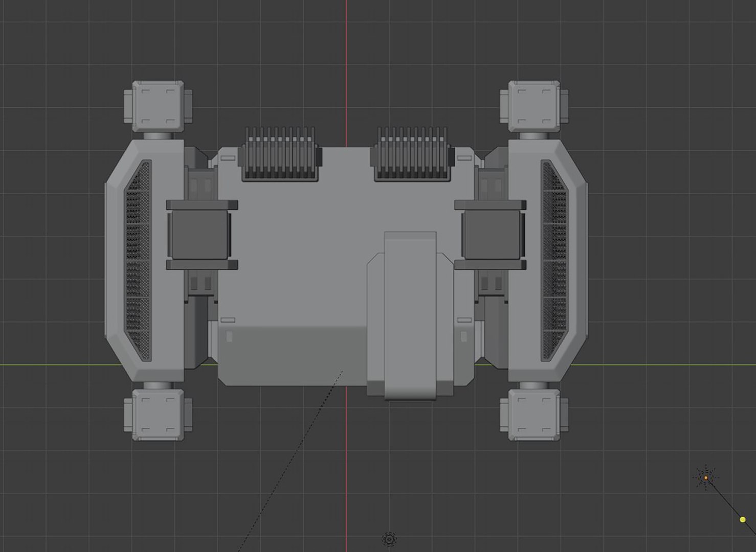
Task: Select the upper-right wheel block of the vehicle
Action: pyautogui.click(x=534, y=106)
